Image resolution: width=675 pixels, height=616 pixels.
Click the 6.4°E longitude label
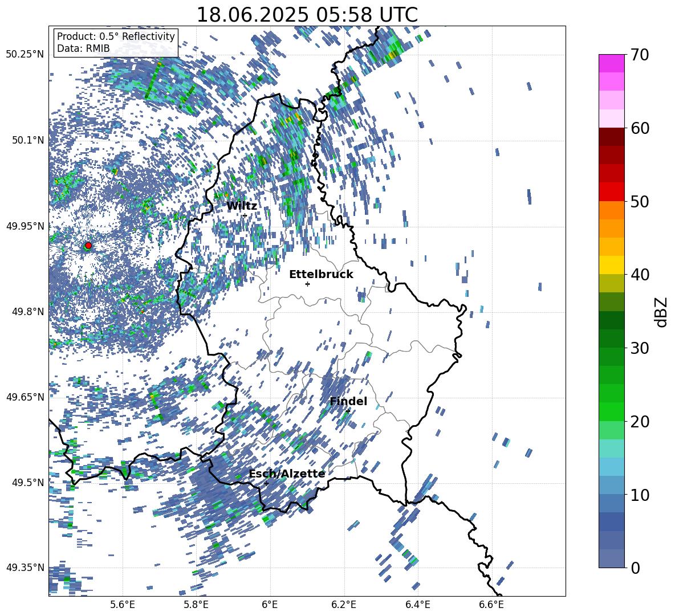pos(417,605)
